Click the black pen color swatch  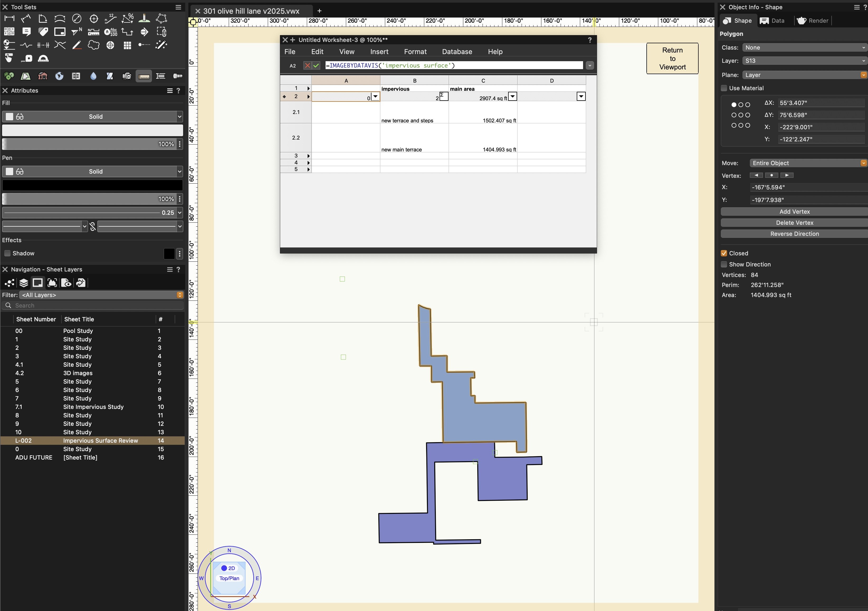point(92,185)
